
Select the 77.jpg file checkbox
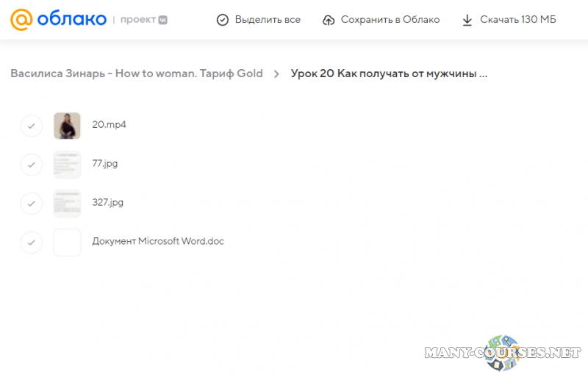(31, 165)
